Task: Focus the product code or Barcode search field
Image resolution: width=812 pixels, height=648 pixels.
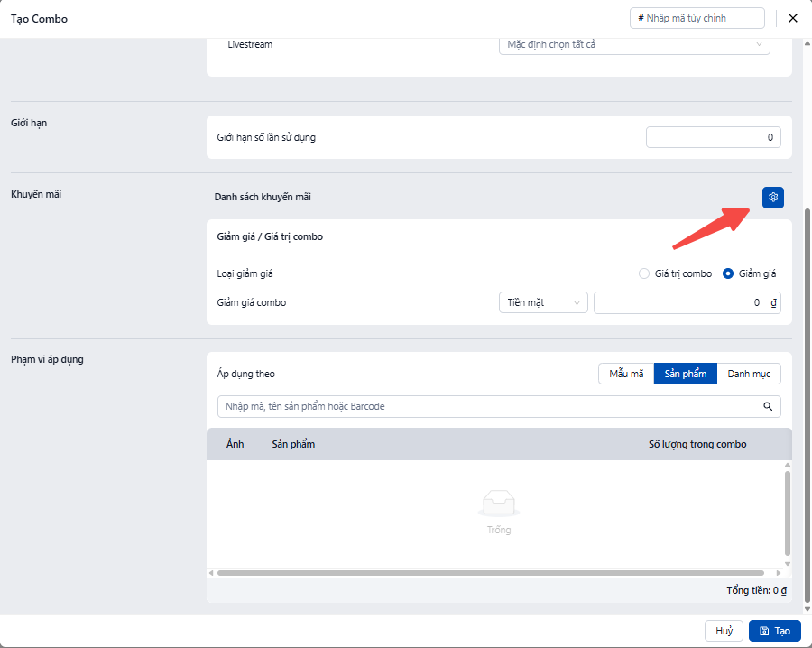Action: coord(487,407)
